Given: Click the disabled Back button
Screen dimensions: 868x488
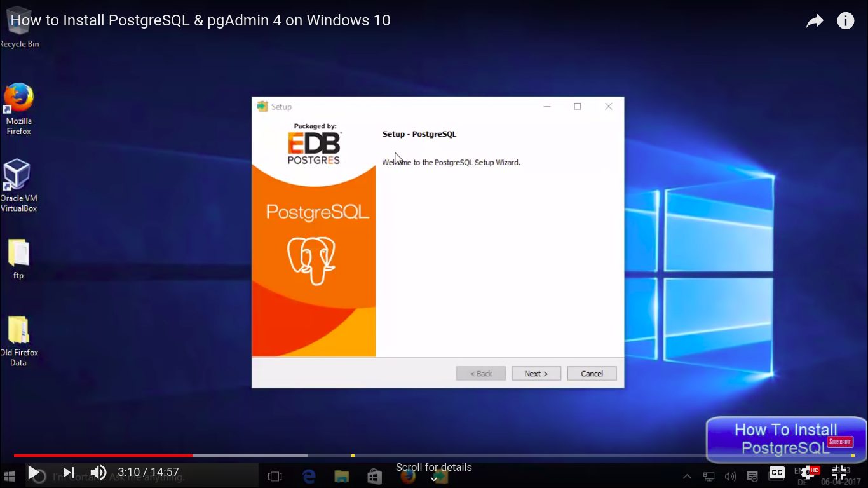Looking at the screenshot, I should tap(481, 374).
